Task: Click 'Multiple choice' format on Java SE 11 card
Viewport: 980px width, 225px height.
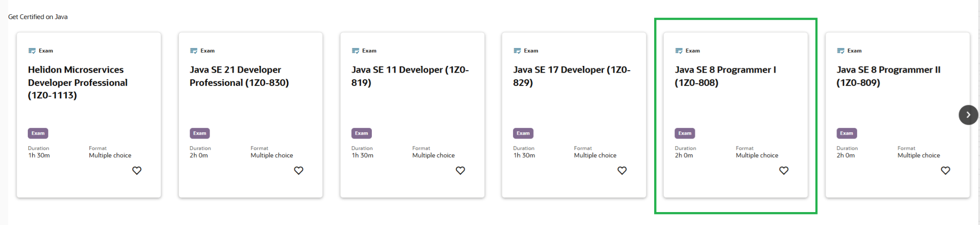Action: click(x=434, y=155)
